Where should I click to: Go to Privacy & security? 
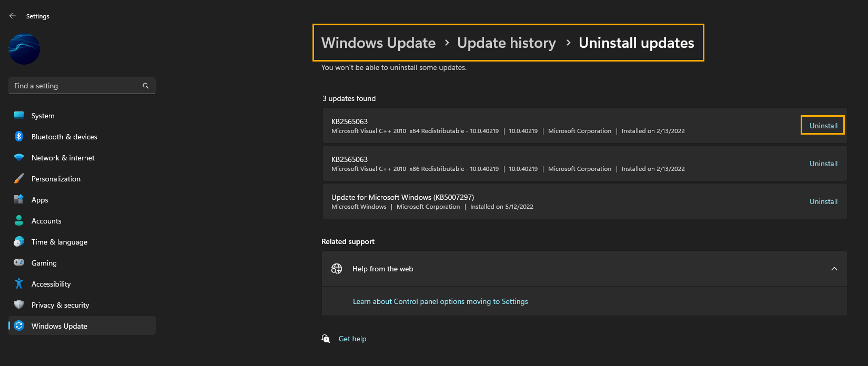82,305
